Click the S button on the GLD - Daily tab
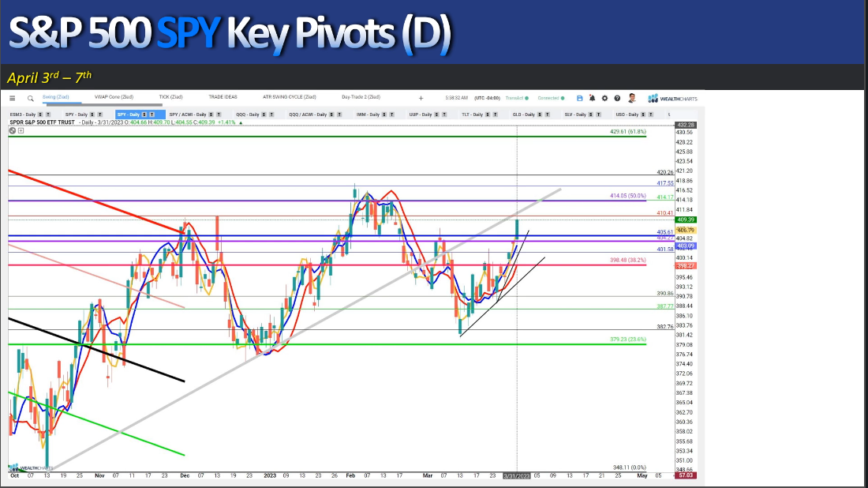This screenshot has width=868, height=488. pyautogui.click(x=540, y=114)
